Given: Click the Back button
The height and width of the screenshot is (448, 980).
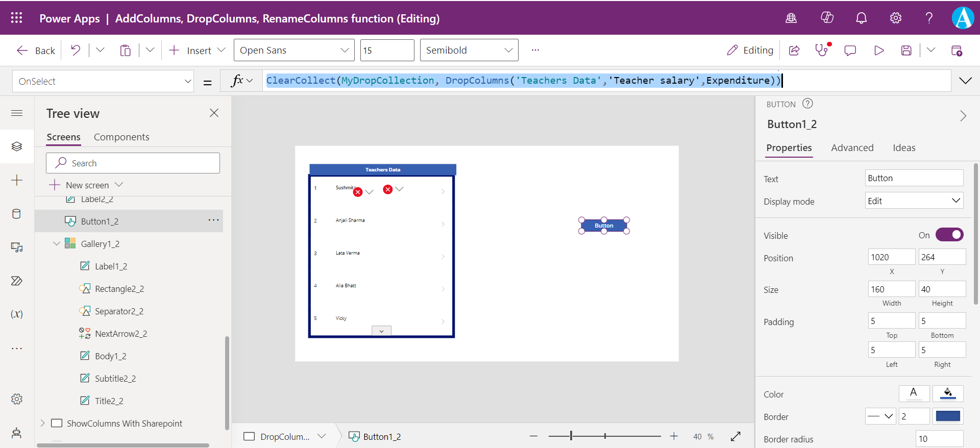Looking at the screenshot, I should 36,50.
